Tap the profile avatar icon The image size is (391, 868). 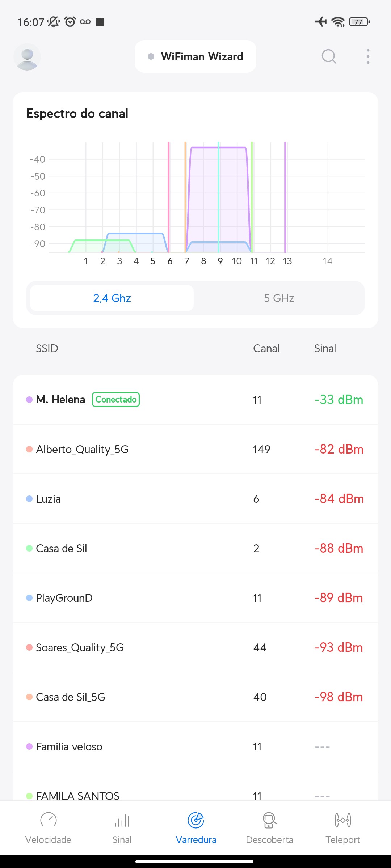click(27, 57)
